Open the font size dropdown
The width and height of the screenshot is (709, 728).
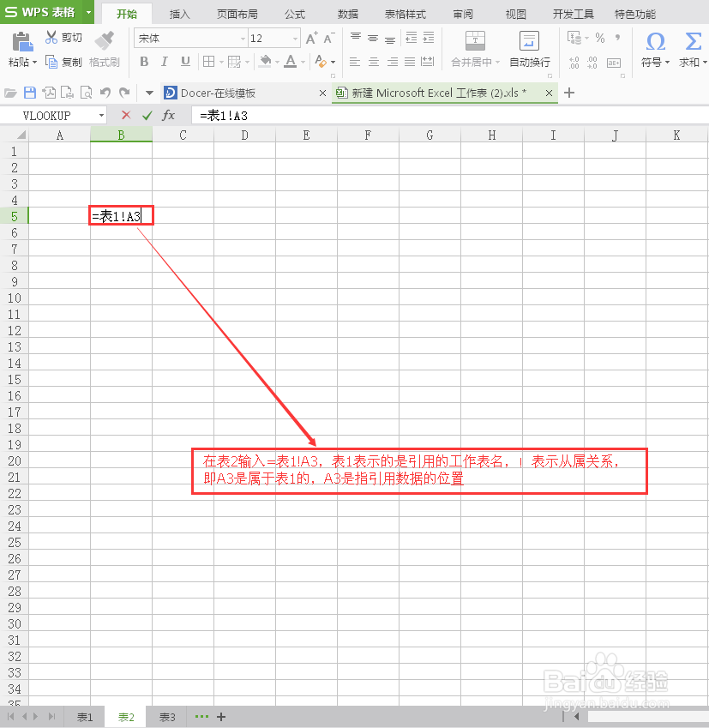tap(294, 39)
